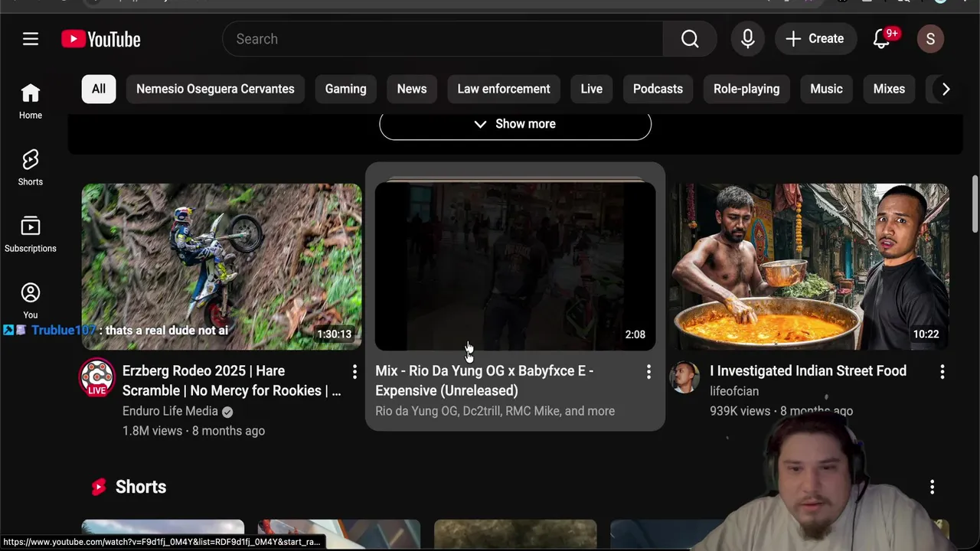Start voice search with microphone icon
This screenshot has height=551, width=980.
click(748, 39)
